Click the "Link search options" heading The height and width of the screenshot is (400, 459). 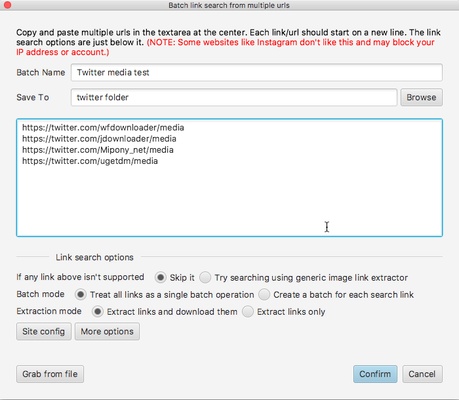[x=94, y=257]
